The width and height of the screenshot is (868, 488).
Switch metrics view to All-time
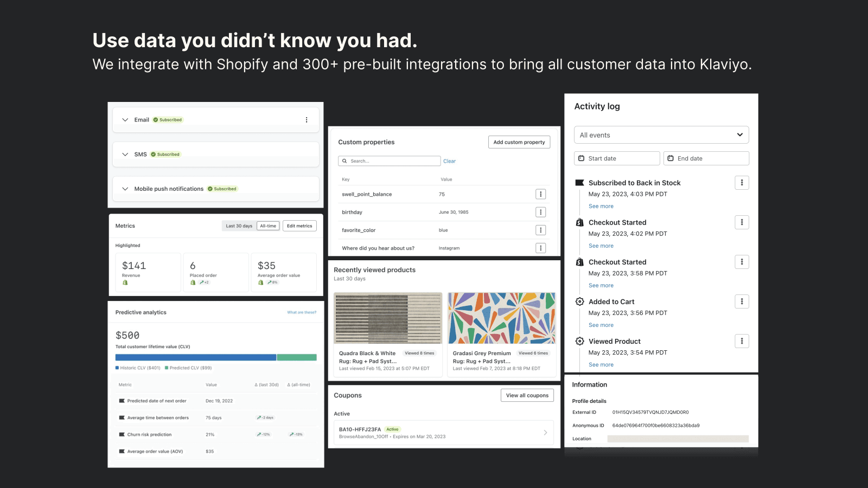(x=268, y=226)
